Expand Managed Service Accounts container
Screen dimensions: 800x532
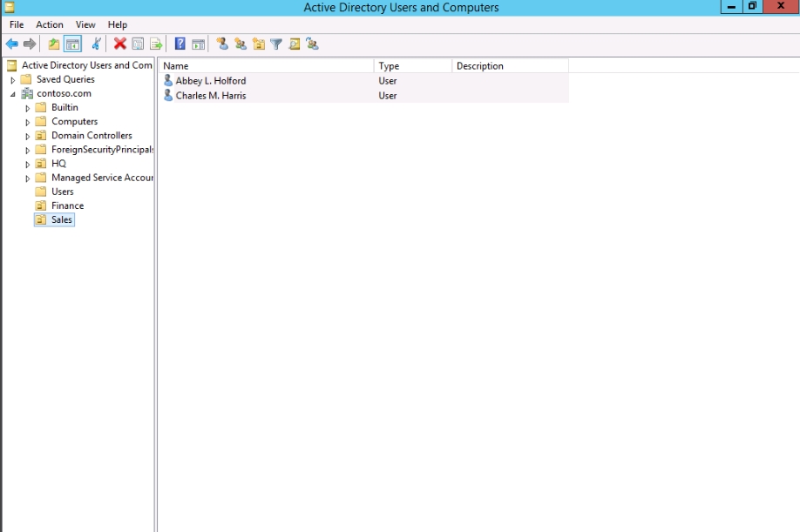tap(28, 178)
